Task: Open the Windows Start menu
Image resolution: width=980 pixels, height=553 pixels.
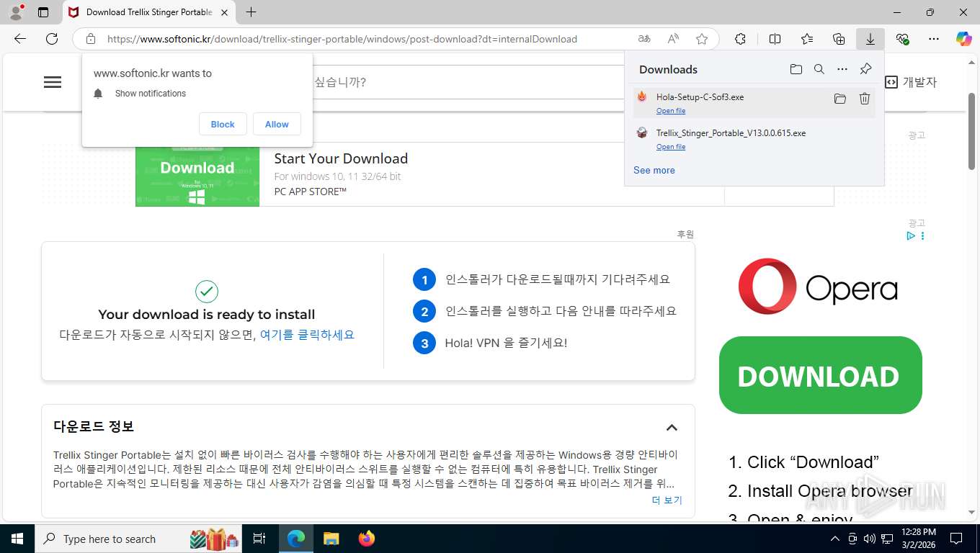Action: click(17, 539)
